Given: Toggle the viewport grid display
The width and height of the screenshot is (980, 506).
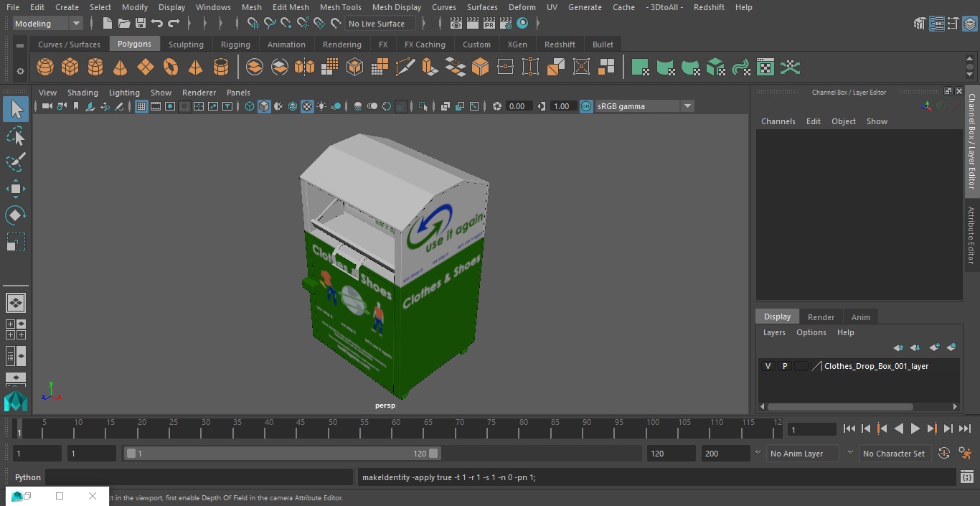Looking at the screenshot, I should coord(141,106).
